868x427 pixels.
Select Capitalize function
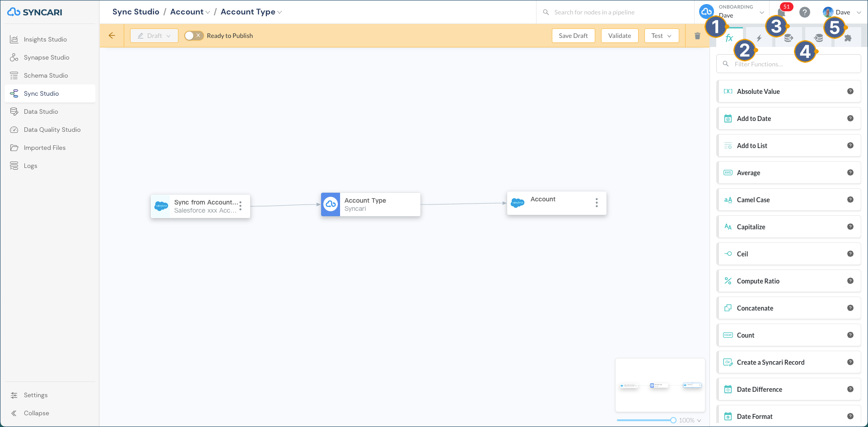[x=789, y=227]
